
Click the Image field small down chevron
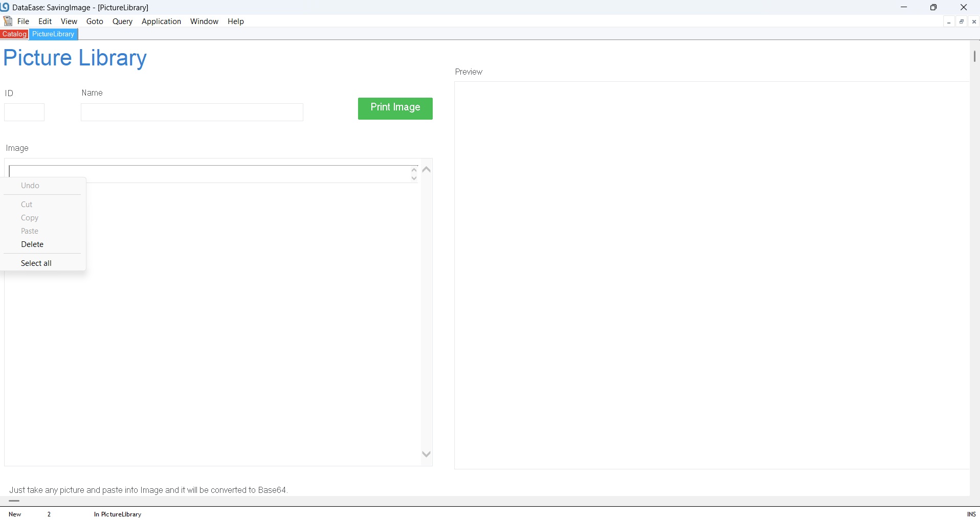[414, 178]
